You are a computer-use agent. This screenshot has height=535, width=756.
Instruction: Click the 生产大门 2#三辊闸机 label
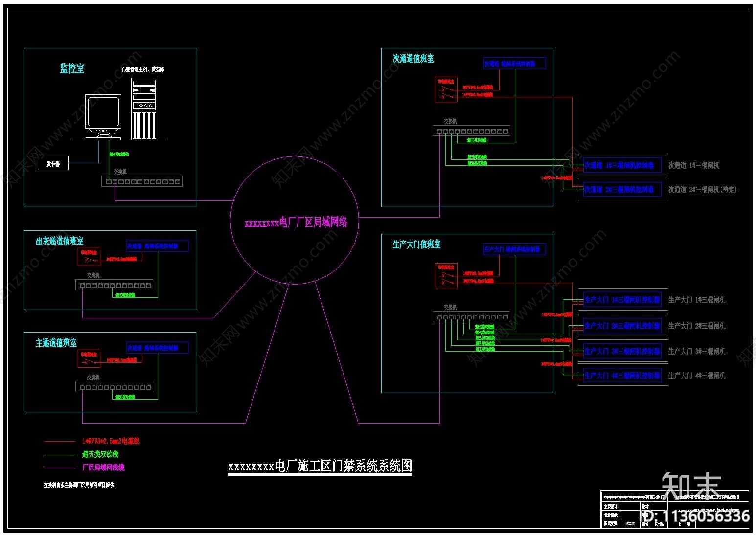[697, 326]
